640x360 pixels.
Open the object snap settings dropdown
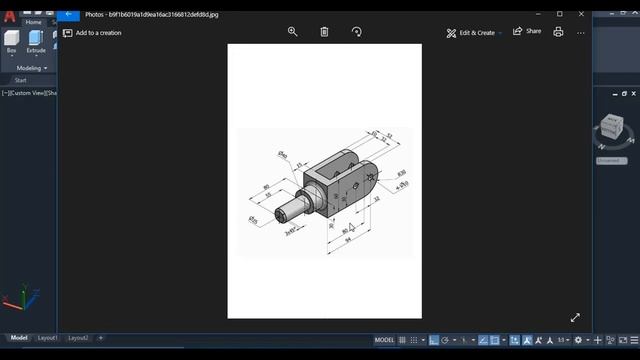(504, 340)
